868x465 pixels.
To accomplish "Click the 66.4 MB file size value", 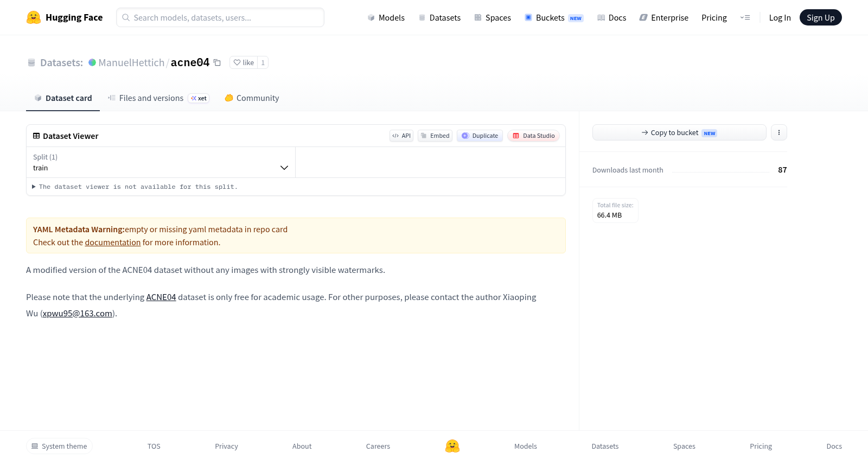I will click(609, 215).
